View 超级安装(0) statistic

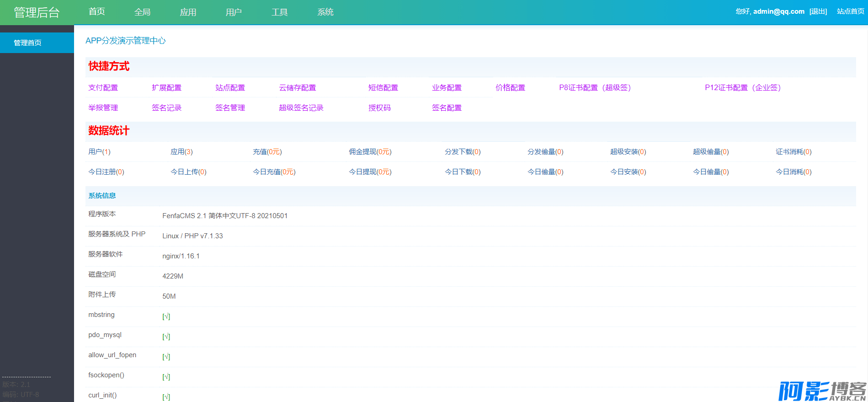[x=628, y=152]
